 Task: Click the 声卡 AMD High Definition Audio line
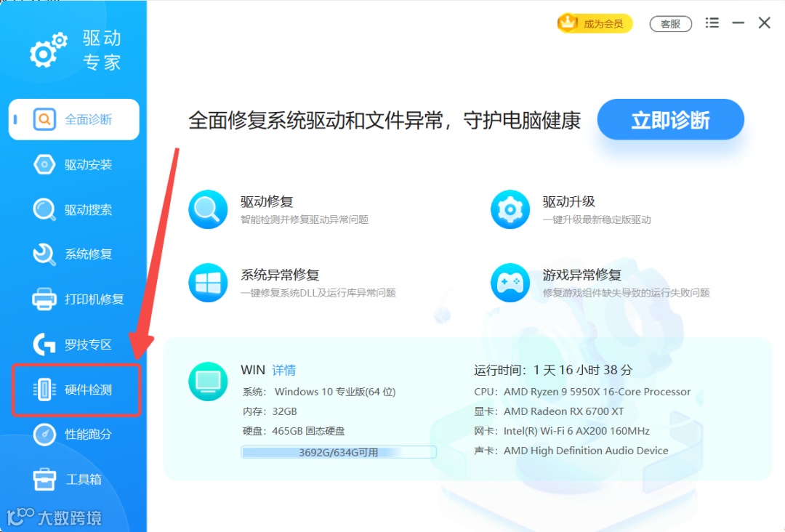coord(571,451)
